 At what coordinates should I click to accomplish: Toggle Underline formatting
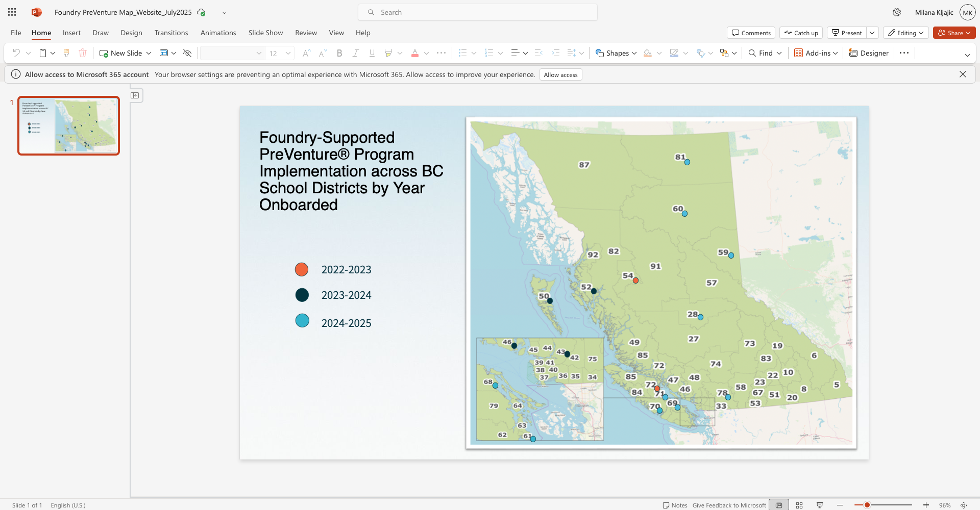coord(372,53)
